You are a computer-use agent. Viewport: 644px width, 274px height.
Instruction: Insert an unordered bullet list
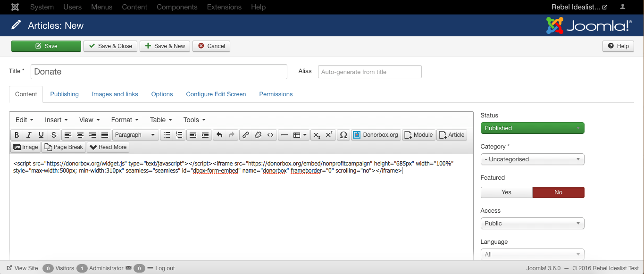click(x=167, y=135)
